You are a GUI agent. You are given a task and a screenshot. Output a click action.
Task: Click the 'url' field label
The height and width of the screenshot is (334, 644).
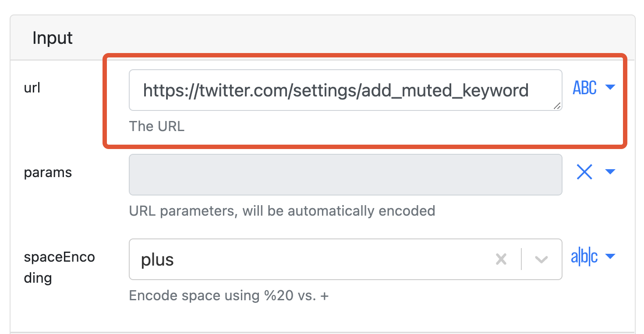[x=32, y=88]
